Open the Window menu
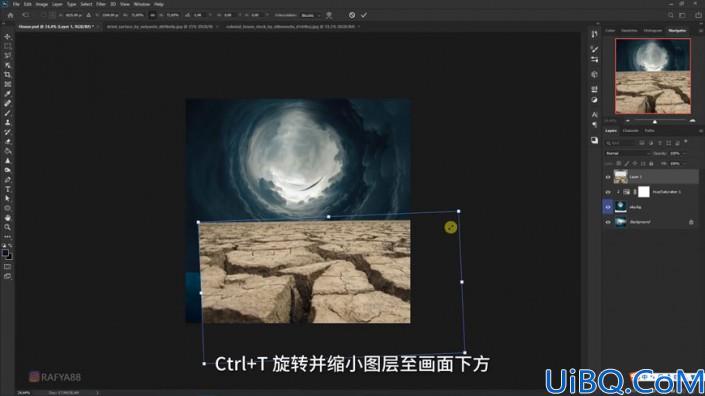Viewport: 705px width, 396px height. tap(142, 4)
